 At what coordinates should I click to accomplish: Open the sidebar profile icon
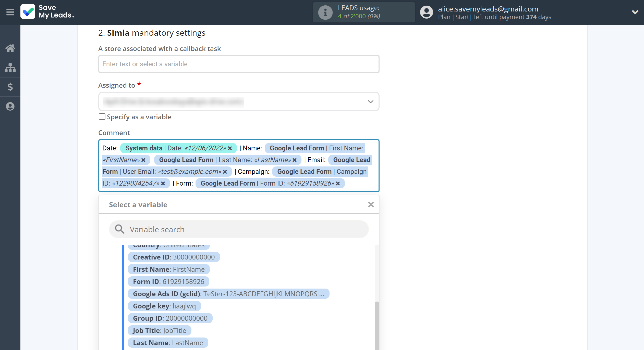[10, 106]
